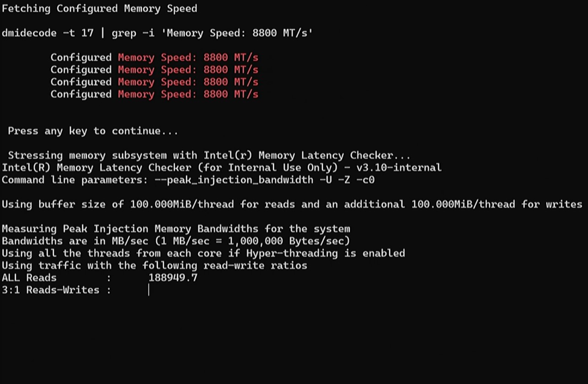Click the '--peak_injection_bandwidth' parameter text
This screenshot has height=384, width=588.
(233, 180)
